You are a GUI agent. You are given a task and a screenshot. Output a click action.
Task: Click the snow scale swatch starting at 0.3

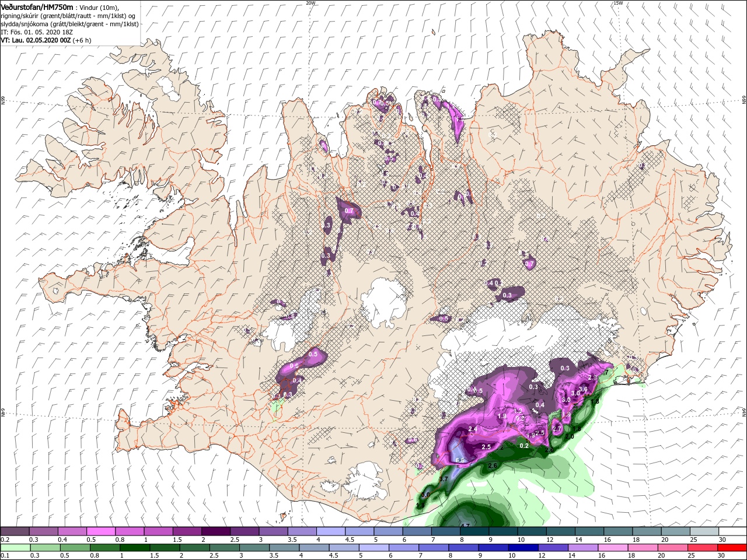click(43, 531)
